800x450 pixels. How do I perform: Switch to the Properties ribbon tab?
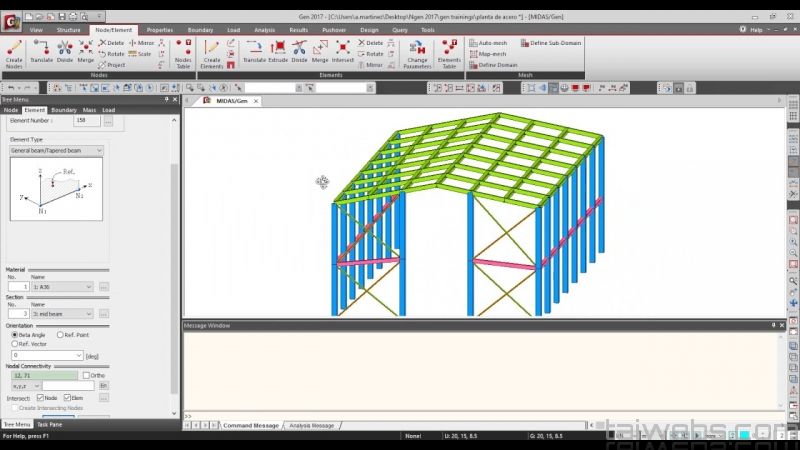coord(160,30)
